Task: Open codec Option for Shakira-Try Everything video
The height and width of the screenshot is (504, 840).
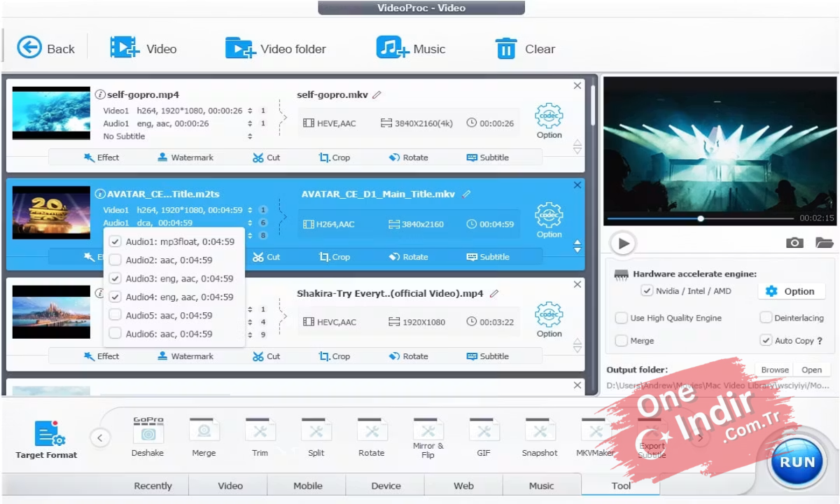Action: pos(549,320)
